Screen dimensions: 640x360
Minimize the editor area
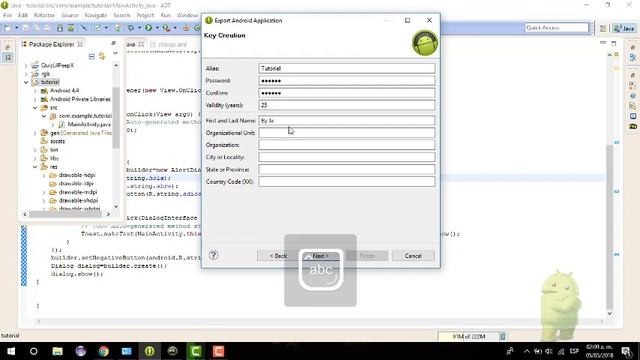click(603, 43)
